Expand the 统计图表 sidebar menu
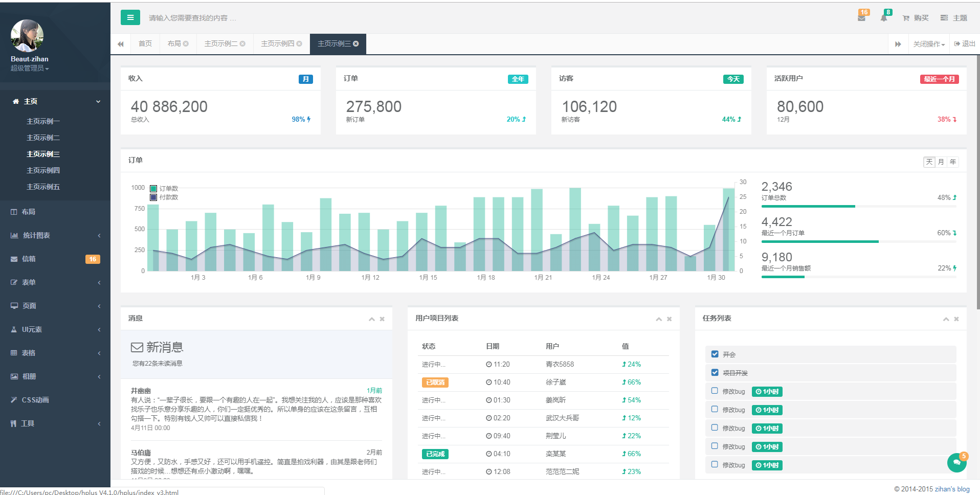980x495 pixels. click(x=55, y=235)
